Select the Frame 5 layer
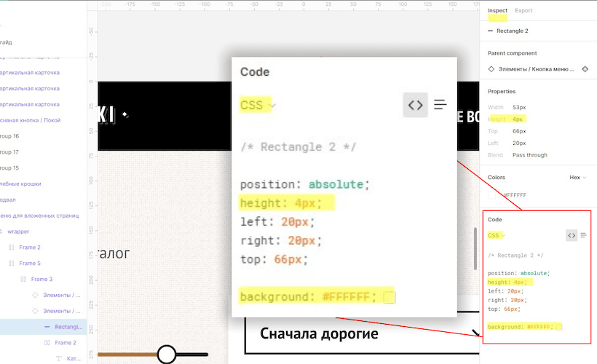 [x=30, y=263]
